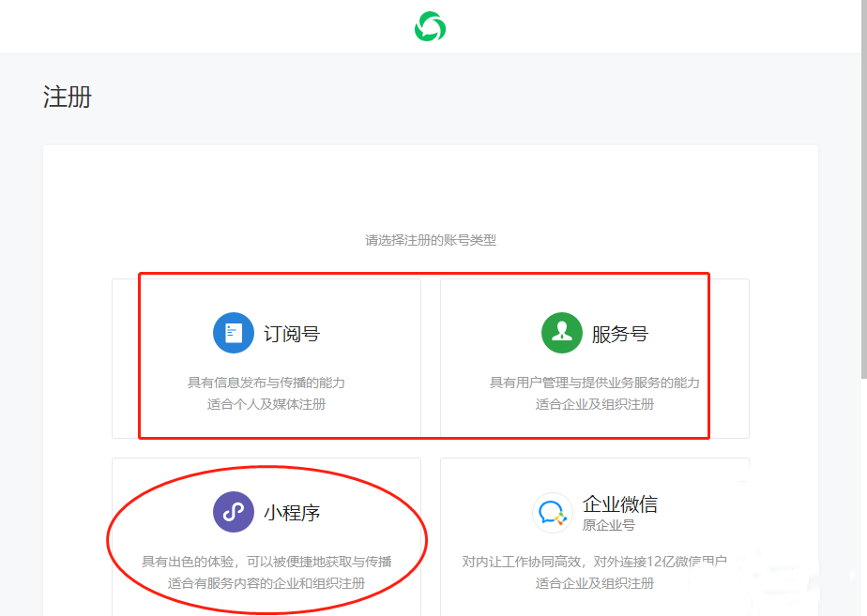Screen dimensions: 867x616
Task: Select the 服务号 account type title
Action: pyautogui.click(x=620, y=334)
